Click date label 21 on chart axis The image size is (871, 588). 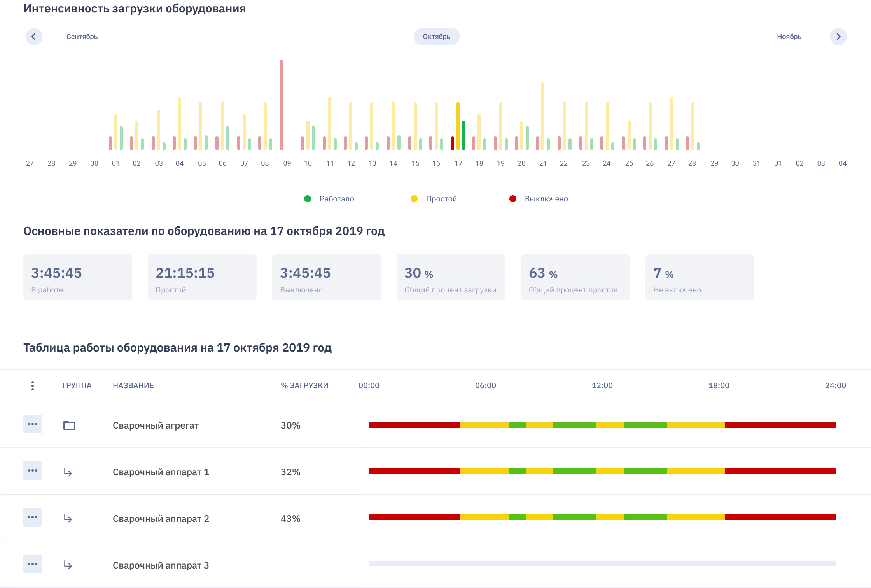pos(543,163)
